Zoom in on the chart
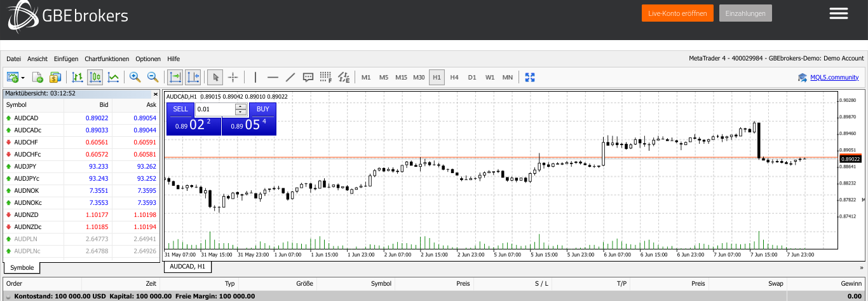The image size is (868, 301). (x=135, y=77)
